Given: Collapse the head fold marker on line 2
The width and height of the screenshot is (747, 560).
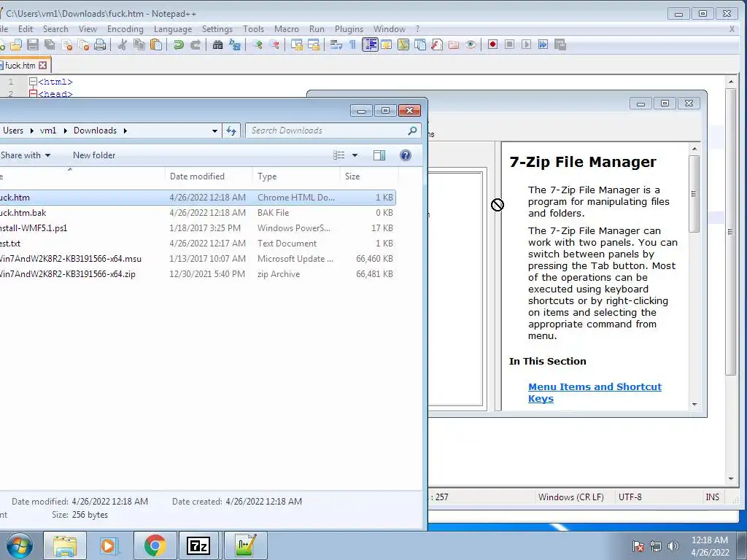Looking at the screenshot, I should point(33,93).
